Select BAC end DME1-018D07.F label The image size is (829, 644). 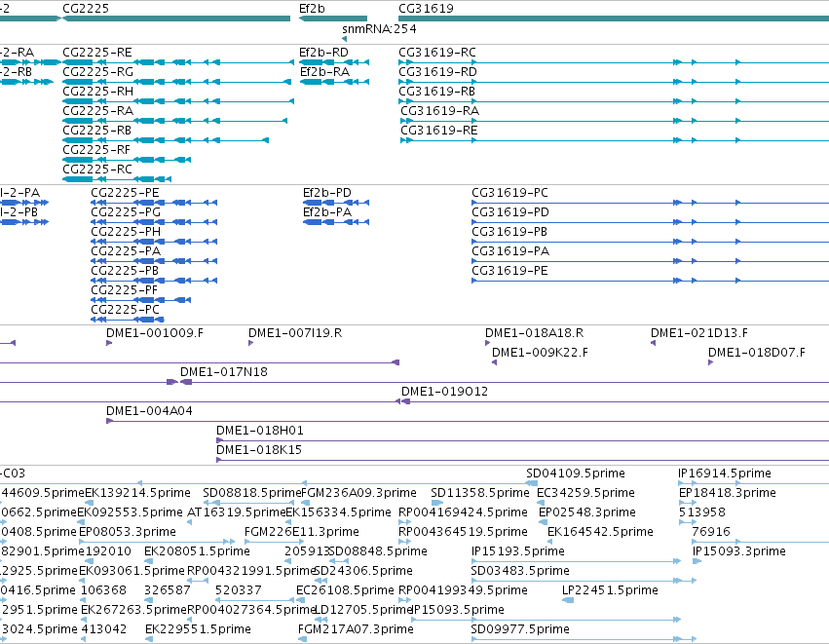pyautogui.click(x=757, y=354)
